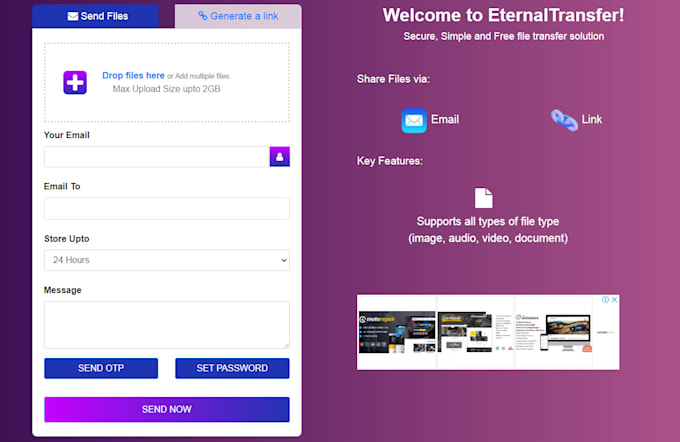
Task: Click the 'Key Features:' label
Action: [x=389, y=161]
